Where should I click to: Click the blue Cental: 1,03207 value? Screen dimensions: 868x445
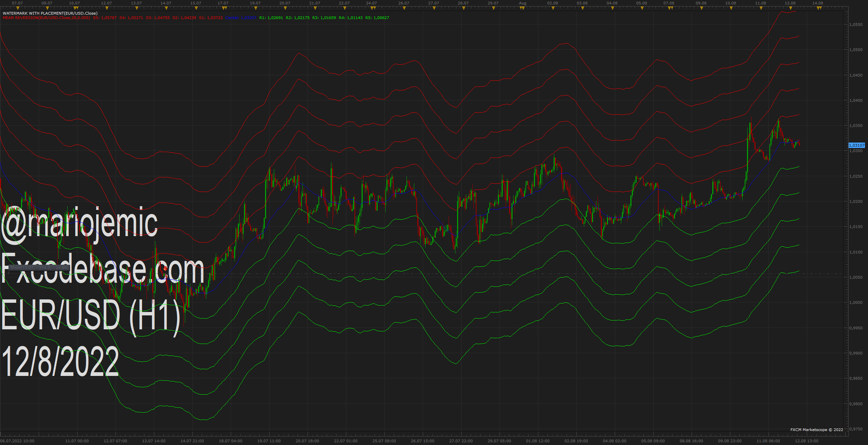pyautogui.click(x=241, y=18)
